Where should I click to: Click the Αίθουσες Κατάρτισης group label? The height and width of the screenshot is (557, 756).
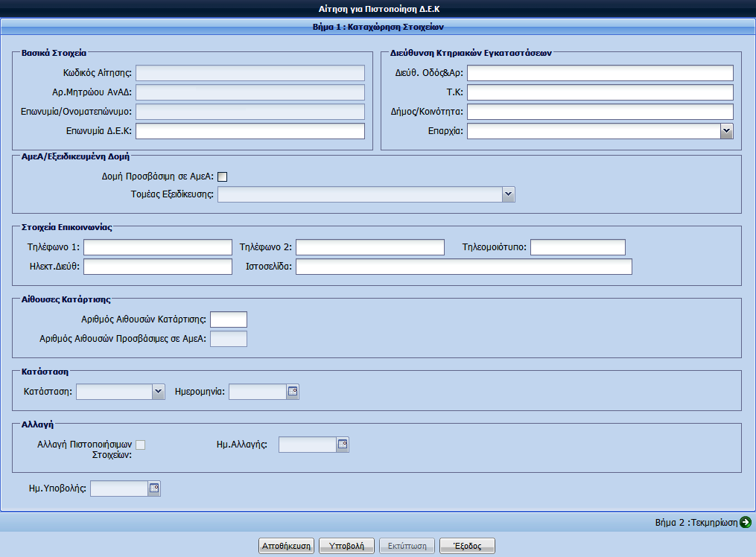66,299
